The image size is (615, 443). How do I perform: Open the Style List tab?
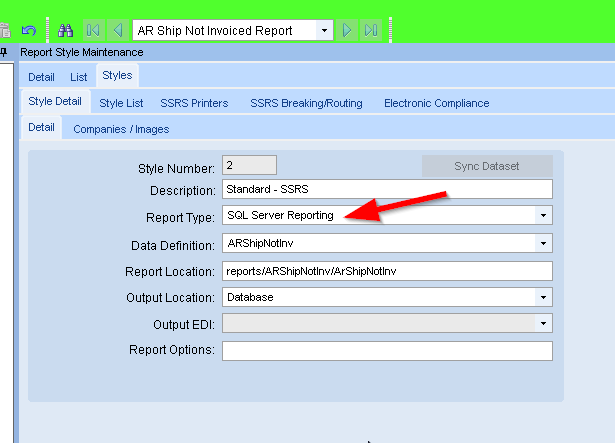pos(121,103)
